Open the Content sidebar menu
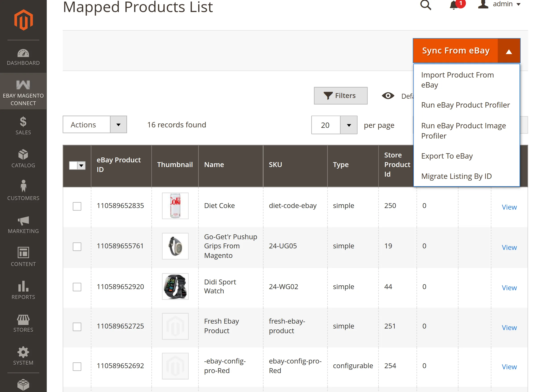The height and width of the screenshot is (392, 544). click(23, 257)
